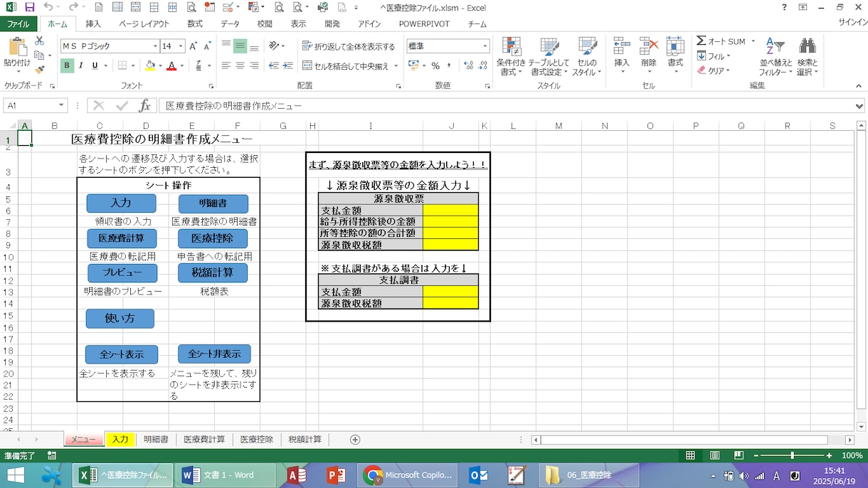This screenshot has height=488, width=868.
Task: Open Conditional Formatting (条件付き書式)
Action: pyautogui.click(x=511, y=57)
